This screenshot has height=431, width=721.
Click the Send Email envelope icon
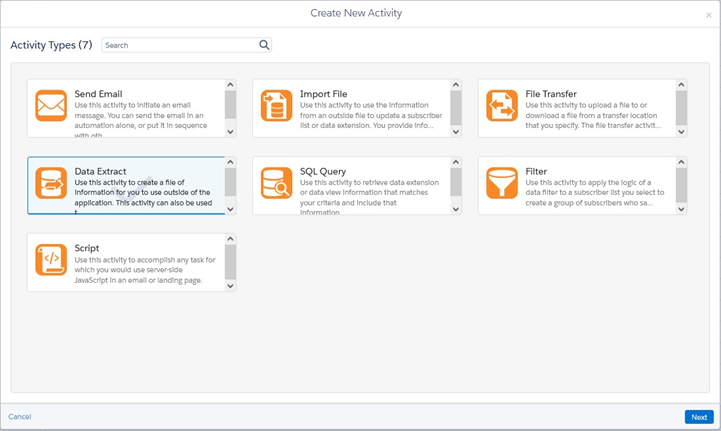click(x=51, y=106)
